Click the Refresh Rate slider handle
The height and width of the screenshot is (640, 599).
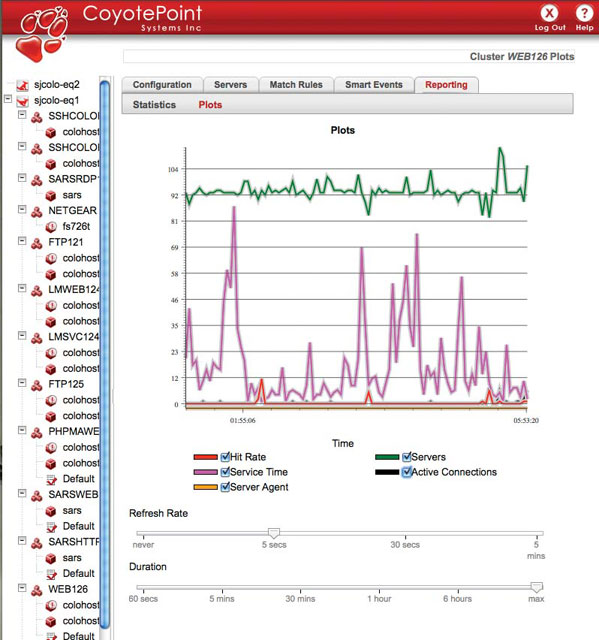tap(274, 533)
